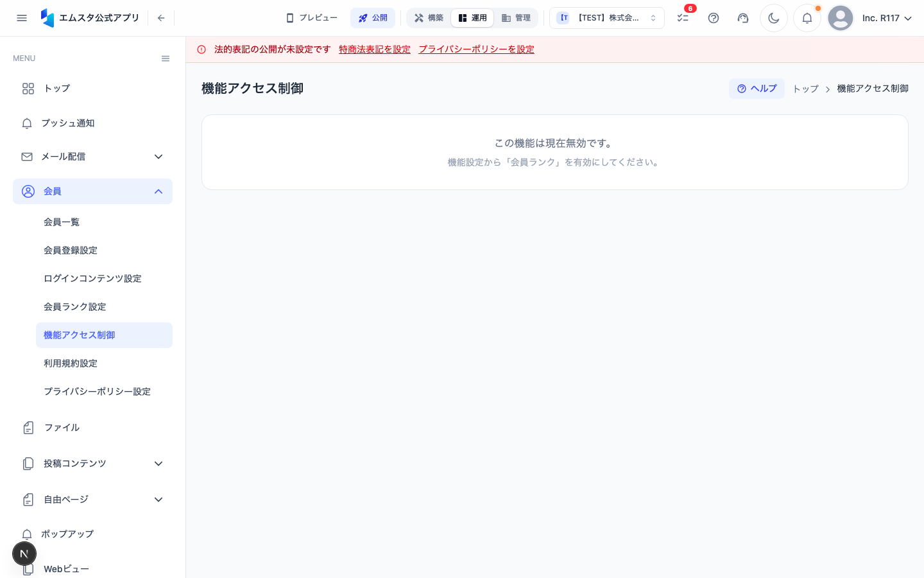The height and width of the screenshot is (578, 924).
Task: Switch to the 管理 mode tab
Action: pyautogui.click(x=516, y=18)
